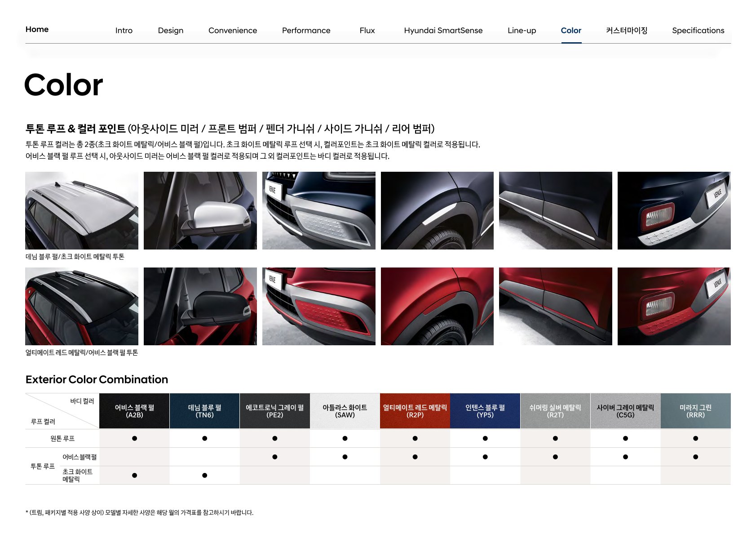This screenshot has height=535, width=756.
Task: Click the footnote about 트림, 패키지별 적용 사양
Action: [x=139, y=513]
